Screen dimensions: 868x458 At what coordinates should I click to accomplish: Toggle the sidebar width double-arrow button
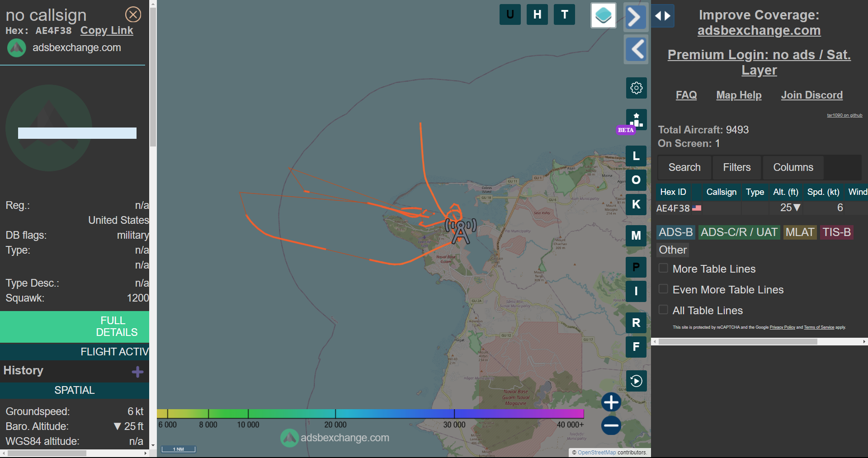pos(663,16)
